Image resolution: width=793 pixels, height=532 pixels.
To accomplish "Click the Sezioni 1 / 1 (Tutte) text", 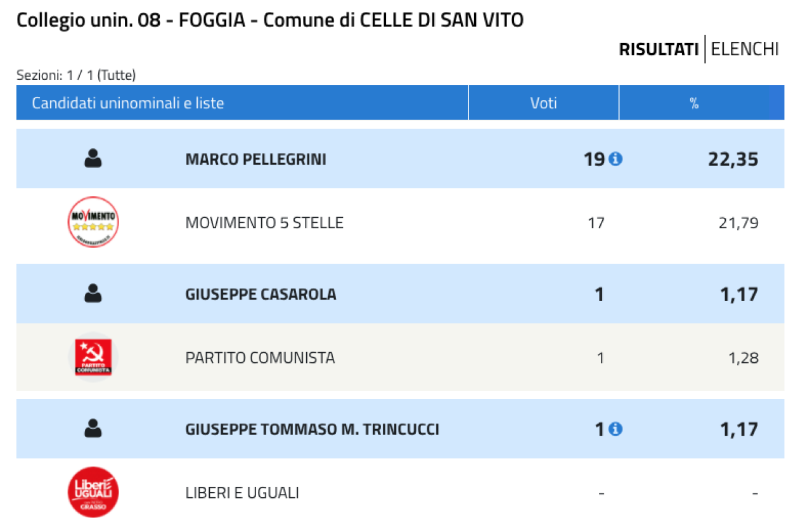I will point(76,75).
